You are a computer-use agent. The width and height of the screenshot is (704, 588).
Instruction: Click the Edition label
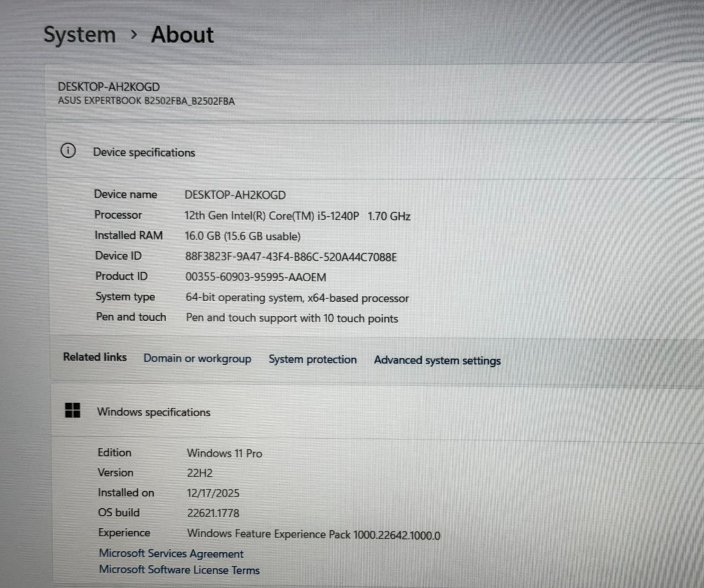click(x=114, y=452)
